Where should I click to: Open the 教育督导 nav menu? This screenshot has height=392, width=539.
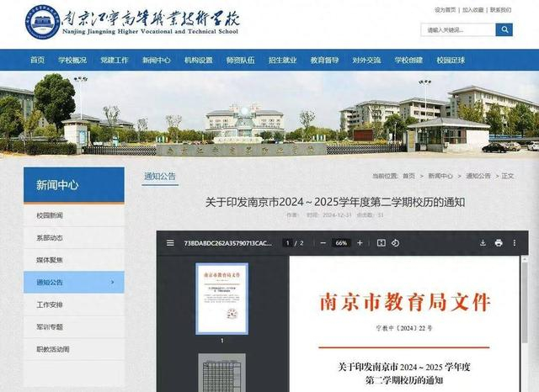pyautogui.click(x=324, y=60)
